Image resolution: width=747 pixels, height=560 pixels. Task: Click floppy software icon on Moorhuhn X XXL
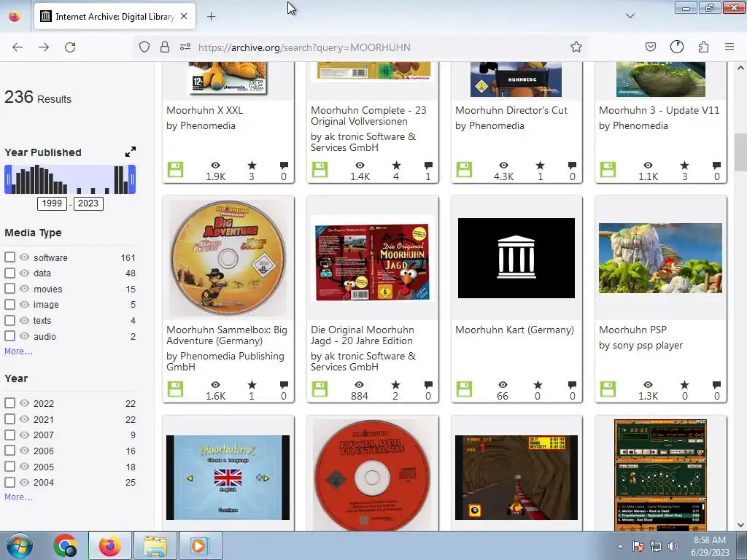(175, 169)
